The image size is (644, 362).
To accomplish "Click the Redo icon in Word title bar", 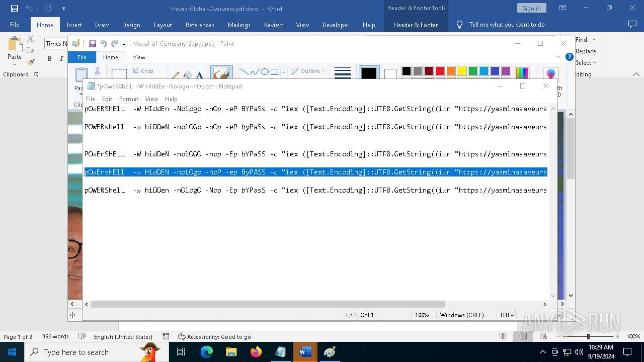I will coord(49,8).
